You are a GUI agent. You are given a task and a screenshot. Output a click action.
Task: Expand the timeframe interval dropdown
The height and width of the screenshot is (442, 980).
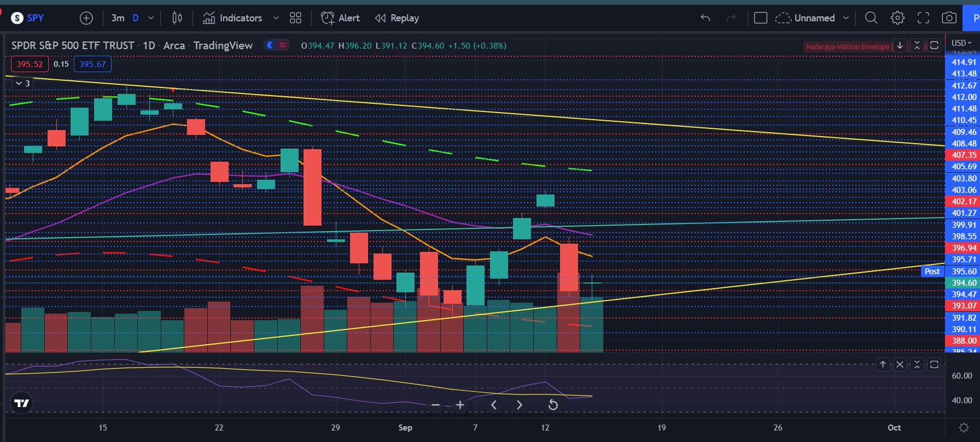coord(151,18)
